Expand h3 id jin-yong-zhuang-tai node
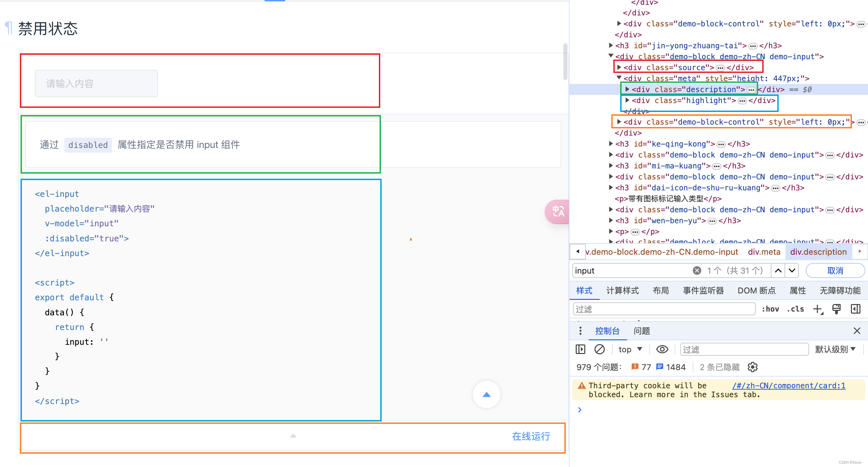Image resolution: width=868 pixels, height=467 pixels. click(x=611, y=45)
